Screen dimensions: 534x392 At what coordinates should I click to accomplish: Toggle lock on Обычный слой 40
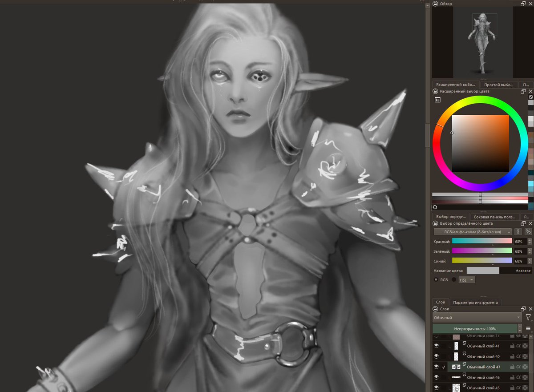(x=512, y=356)
